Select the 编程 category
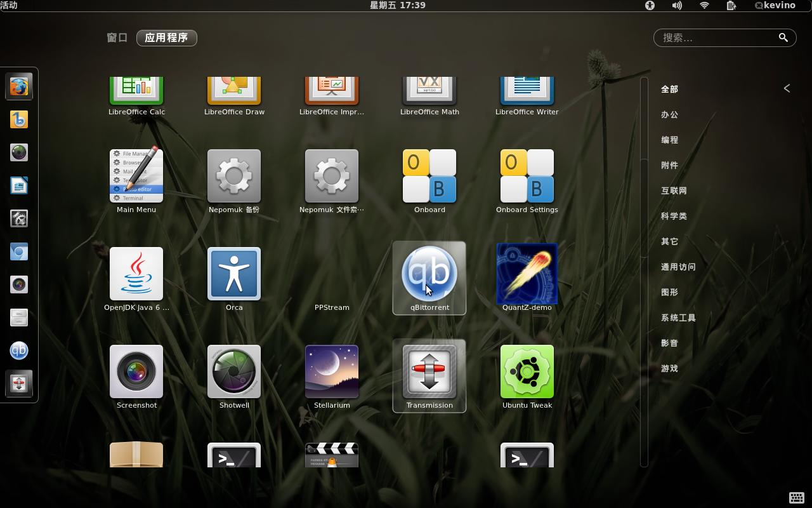Viewport: 812px width, 508px height. (669, 140)
